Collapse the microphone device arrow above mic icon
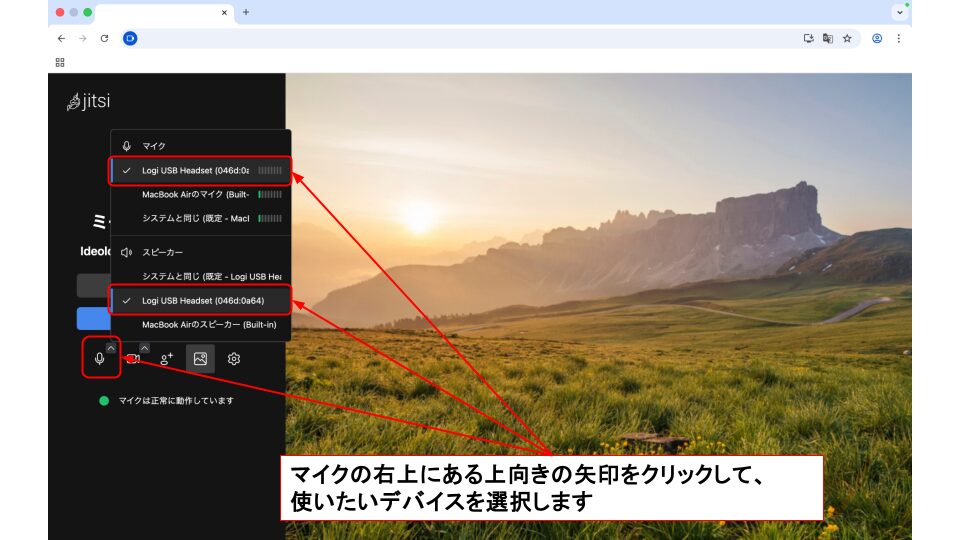The width and height of the screenshot is (960, 540). [x=111, y=347]
